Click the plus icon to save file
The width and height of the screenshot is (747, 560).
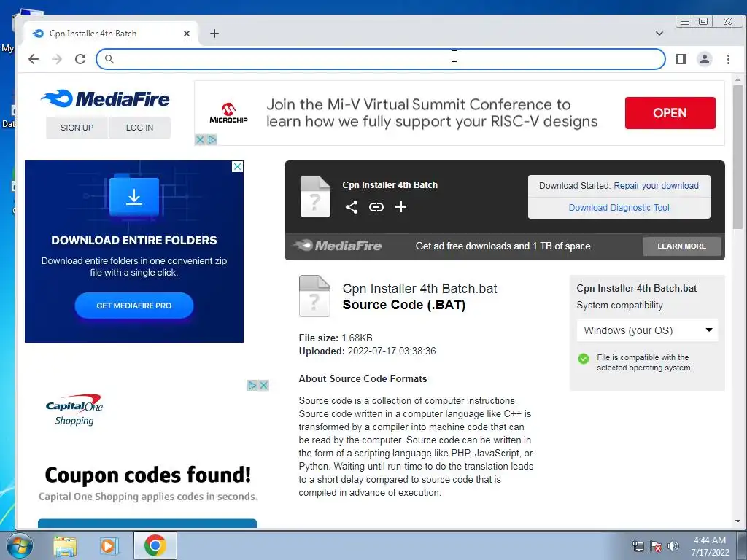pyautogui.click(x=401, y=206)
